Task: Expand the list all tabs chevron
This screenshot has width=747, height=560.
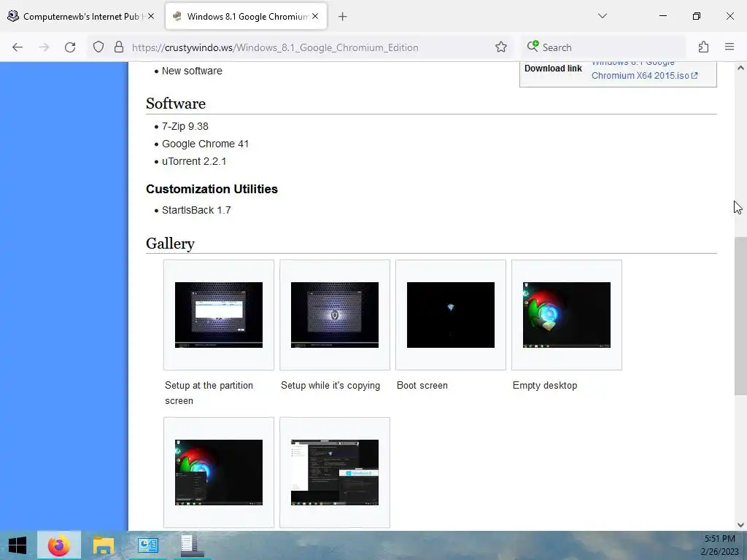Action: click(602, 16)
